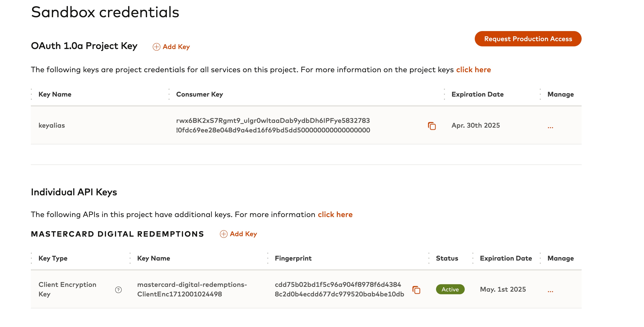Click mastercard-digital-redemptions-ClientEnc key name
This screenshot has width=644, height=327.
click(192, 289)
